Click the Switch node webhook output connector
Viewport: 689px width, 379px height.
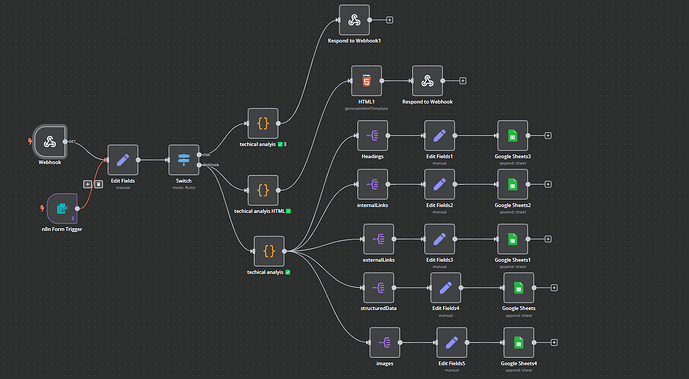coord(199,165)
